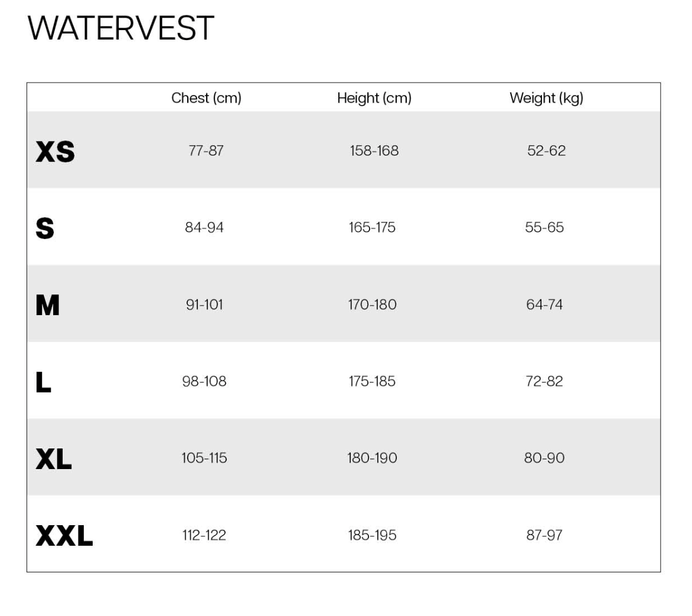Select the XL size row label
Screen dimensions: 692x616
(54, 458)
